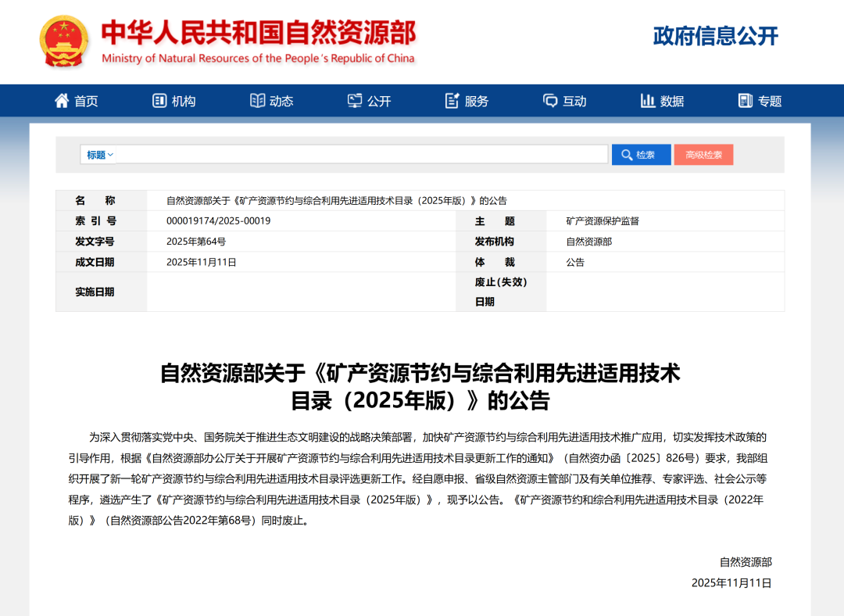Click the magnifier icon in 检索 button
Viewport: 844px width, 616px height.
[627, 155]
